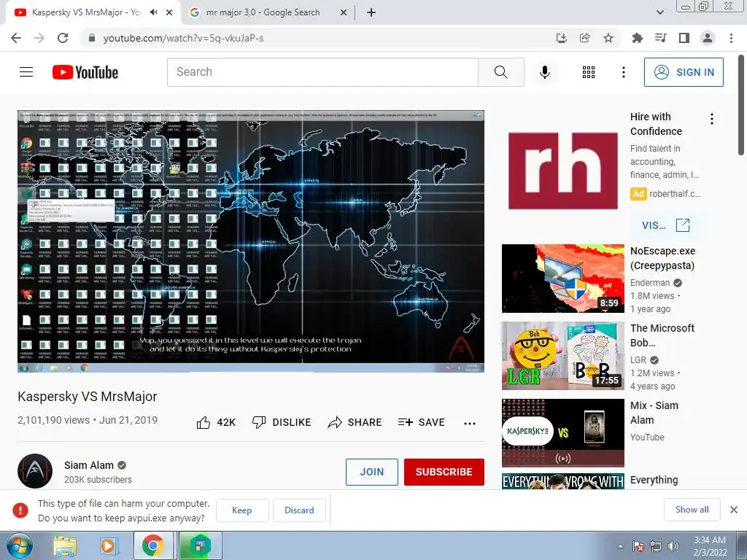
Task: Open the Enderman channel name
Action: pos(650,283)
